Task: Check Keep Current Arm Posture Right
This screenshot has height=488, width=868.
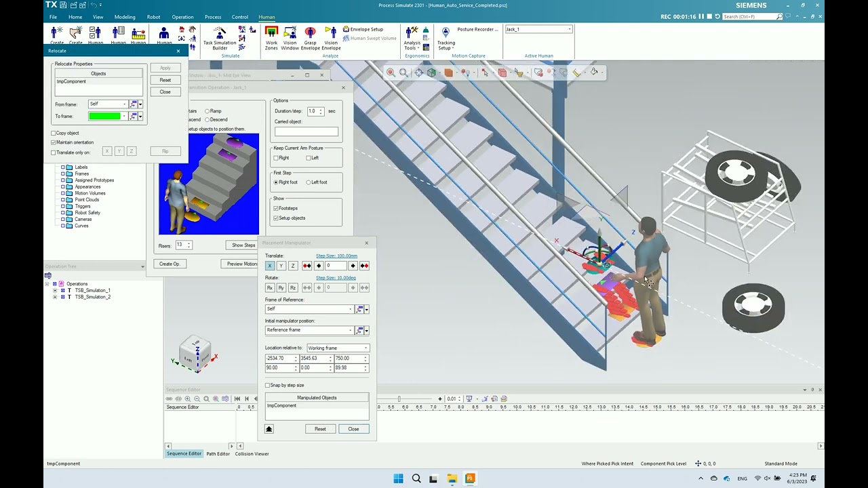Action: [276, 158]
